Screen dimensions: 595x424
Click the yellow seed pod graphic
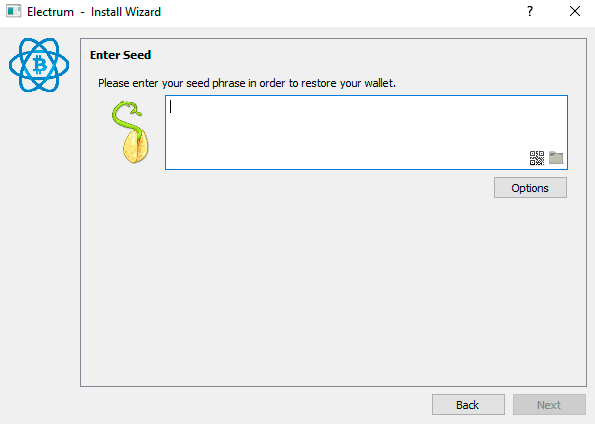135,147
